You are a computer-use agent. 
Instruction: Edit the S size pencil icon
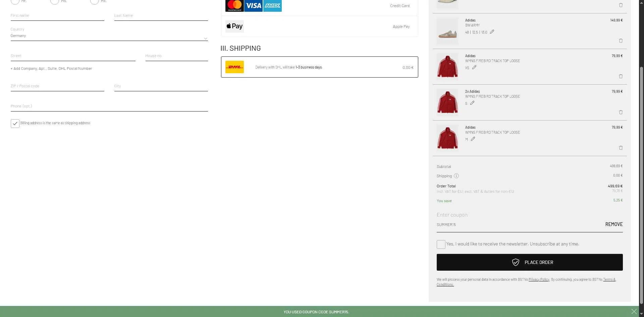click(472, 103)
